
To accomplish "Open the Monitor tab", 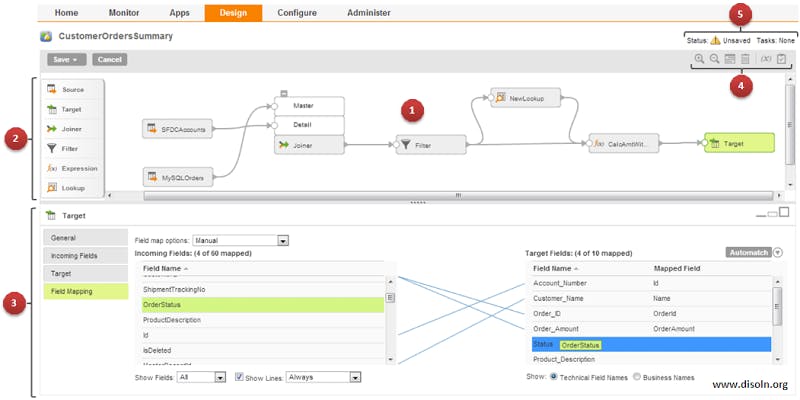I will [124, 13].
